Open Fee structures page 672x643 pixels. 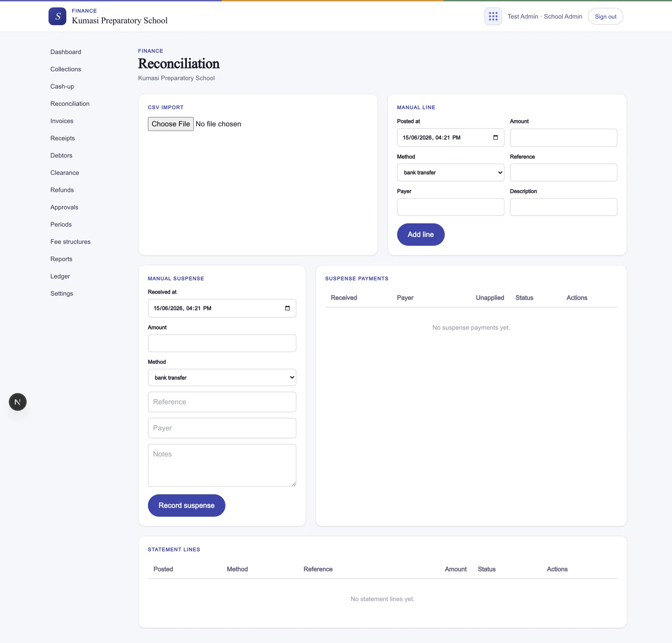tap(71, 242)
